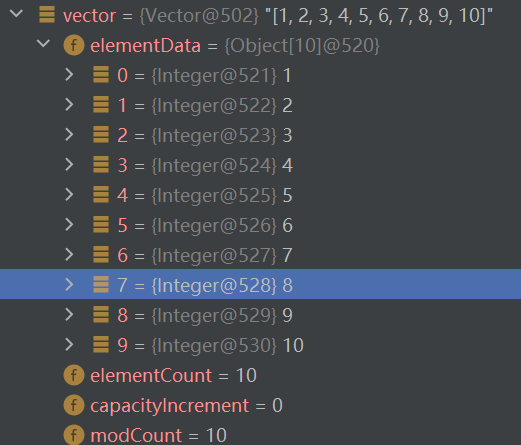Click the array element icon for index 0
Image resolution: width=521 pixels, height=445 pixels.
[x=101, y=74]
